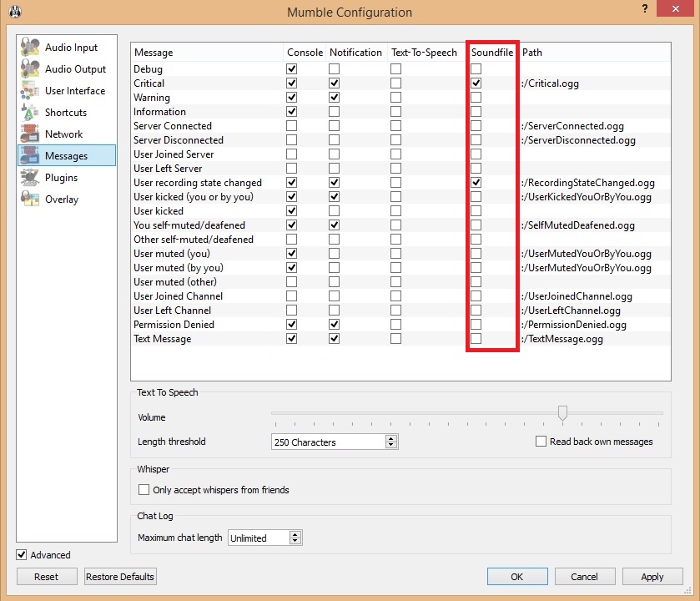Toggle Read back own messages checkbox
This screenshot has width=700, height=601.
[541, 441]
